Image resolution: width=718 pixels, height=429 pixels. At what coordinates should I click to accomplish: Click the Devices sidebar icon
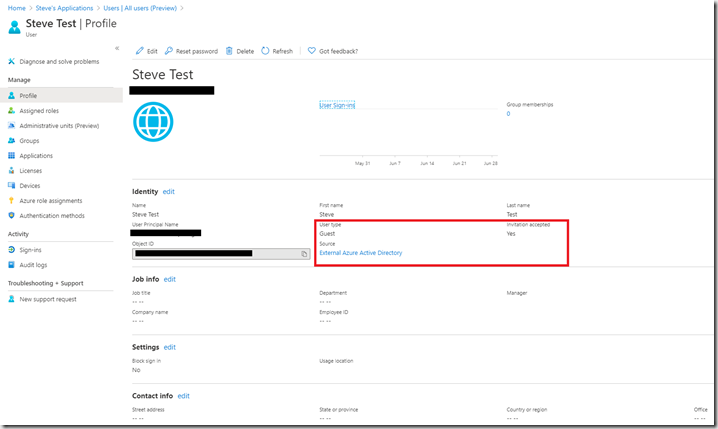[11, 185]
